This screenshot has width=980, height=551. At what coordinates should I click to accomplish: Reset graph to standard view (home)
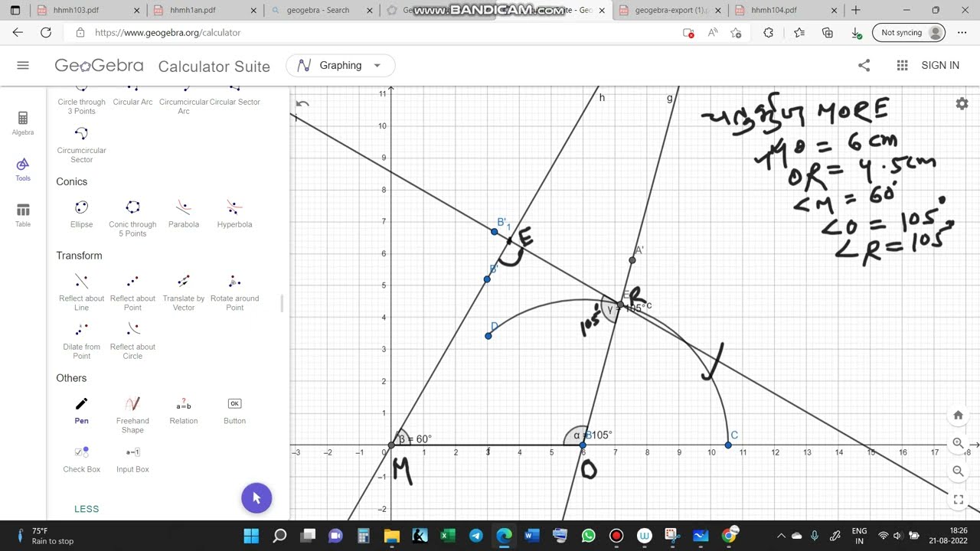coord(958,416)
